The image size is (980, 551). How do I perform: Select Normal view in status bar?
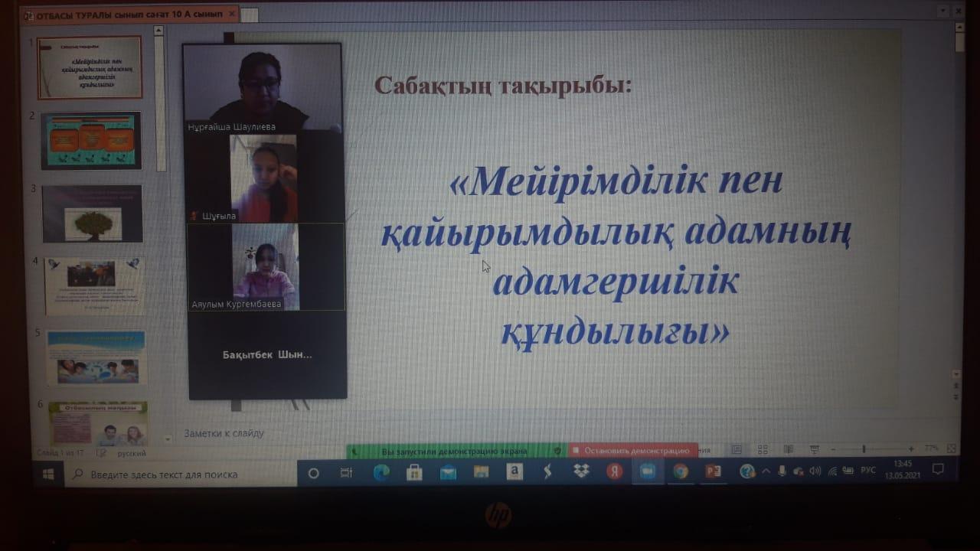click(x=737, y=450)
